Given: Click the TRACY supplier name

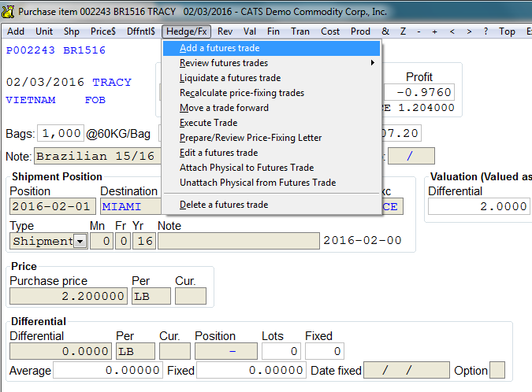Looking at the screenshot, I should [x=112, y=83].
